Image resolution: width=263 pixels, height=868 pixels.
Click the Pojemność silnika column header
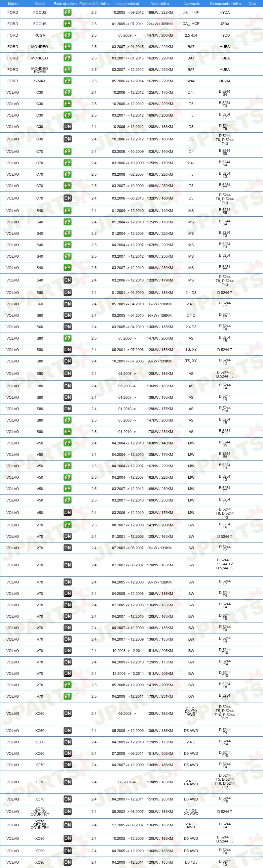(94, 4)
